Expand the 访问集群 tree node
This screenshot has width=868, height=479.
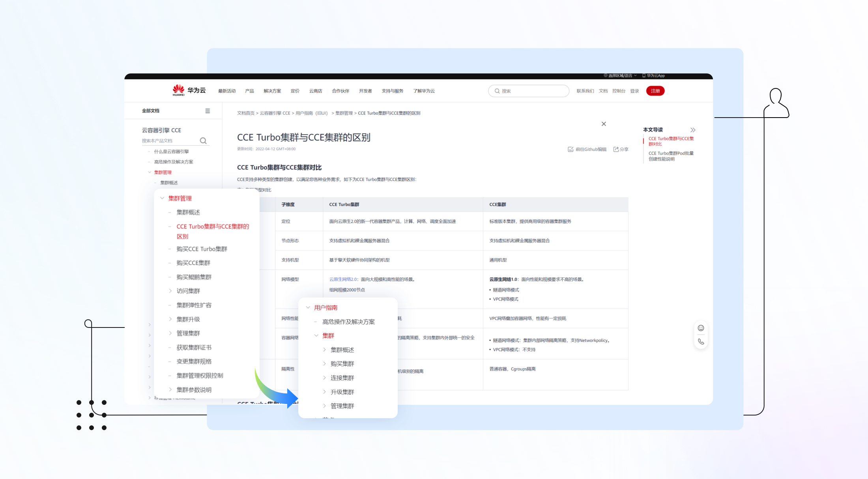coord(170,291)
